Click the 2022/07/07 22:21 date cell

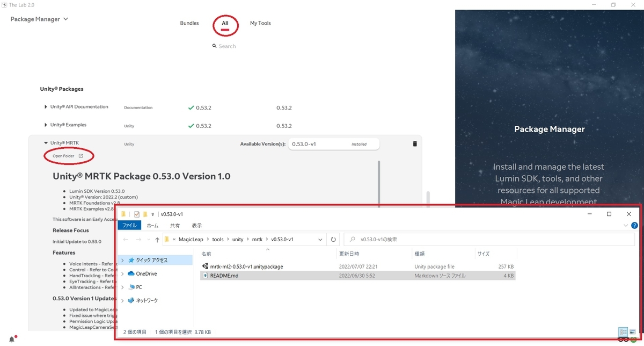click(x=357, y=266)
